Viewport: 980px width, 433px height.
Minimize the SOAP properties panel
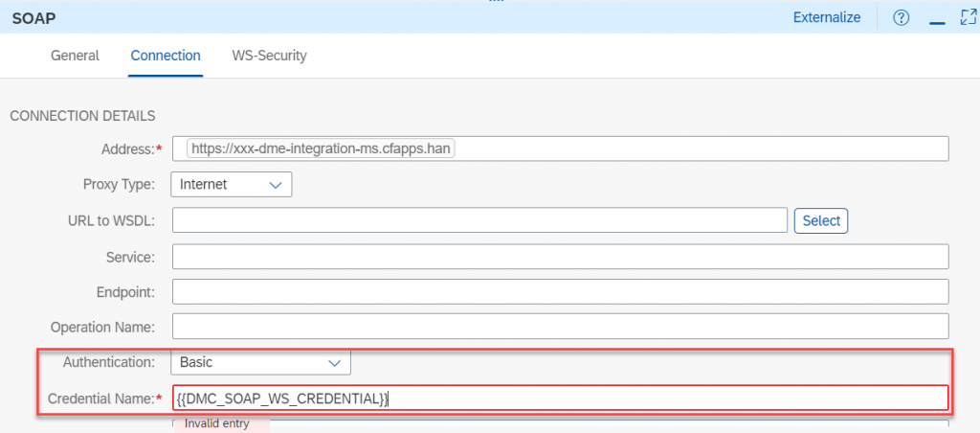click(x=937, y=22)
